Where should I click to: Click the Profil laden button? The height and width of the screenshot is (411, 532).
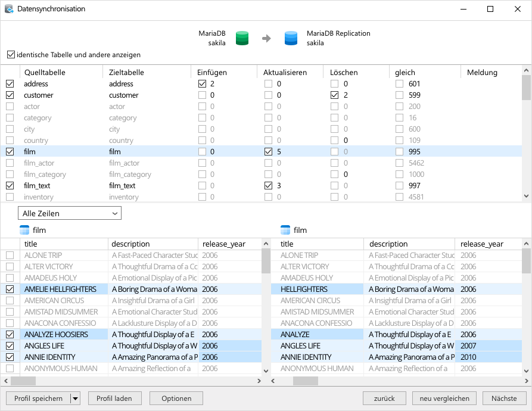click(x=114, y=398)
